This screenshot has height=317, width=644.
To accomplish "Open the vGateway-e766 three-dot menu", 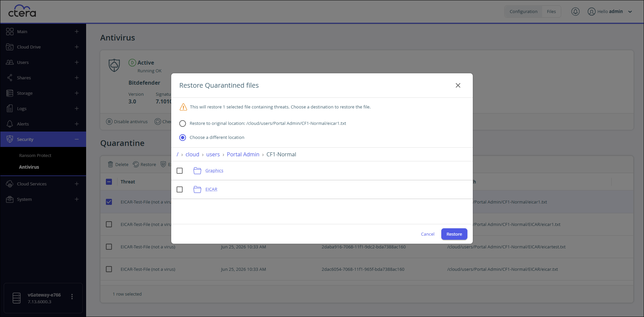I will point(72,297).
